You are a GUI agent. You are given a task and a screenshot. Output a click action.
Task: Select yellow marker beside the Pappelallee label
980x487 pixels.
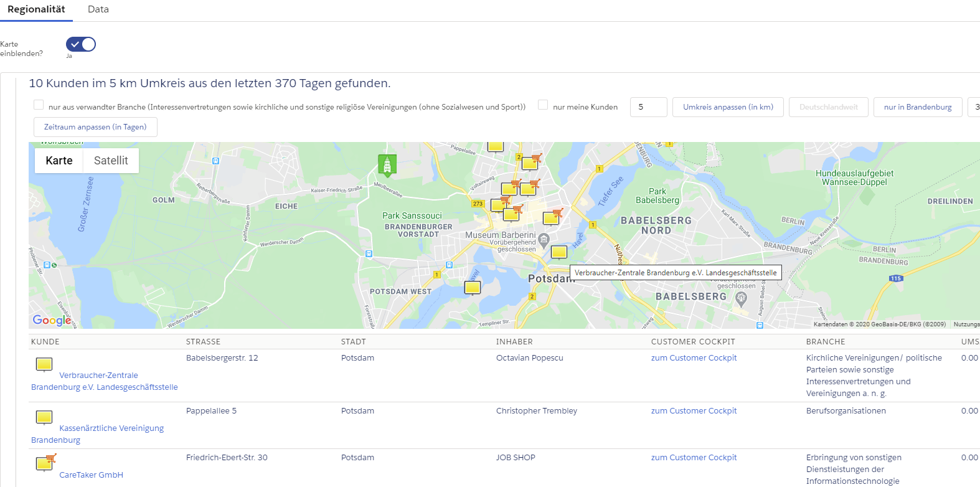[496, 147]
